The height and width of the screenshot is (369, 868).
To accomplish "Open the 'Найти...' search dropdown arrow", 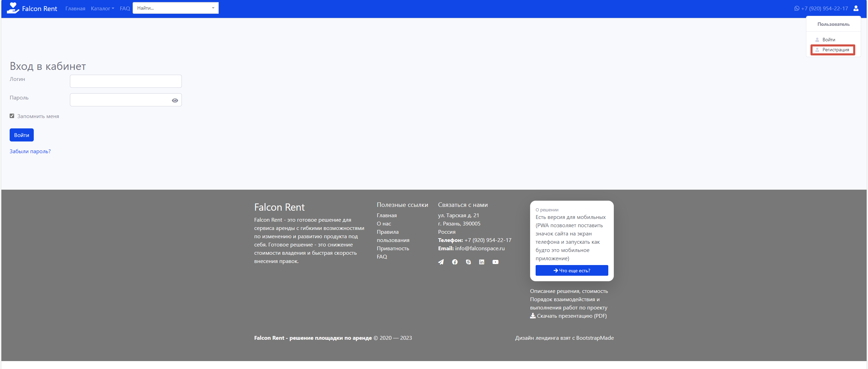I will coord(213,8).
